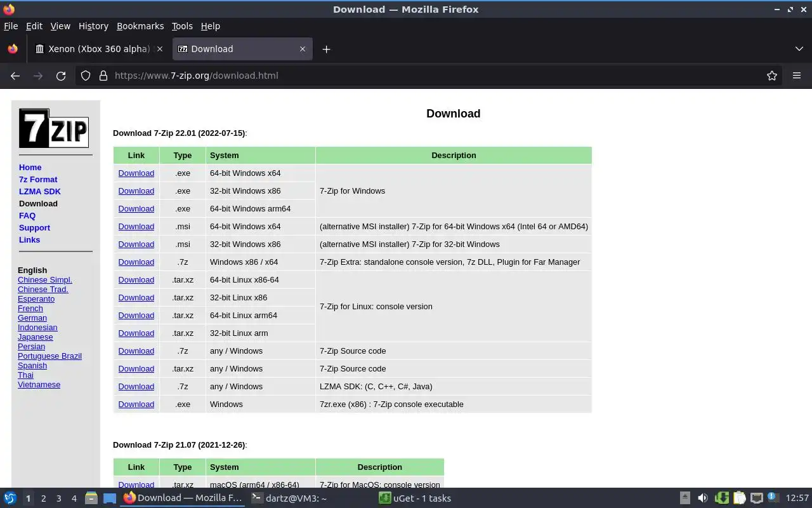This screenshot has height=508, width=812.
Task: Open the file manager in taskbar
Action: tap(91, 498)
